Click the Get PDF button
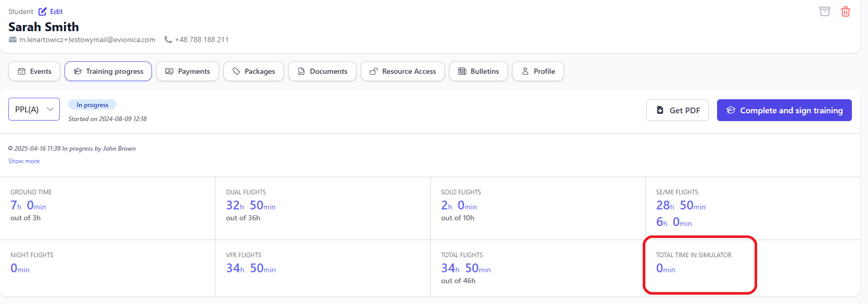 [x=677, y=110]
